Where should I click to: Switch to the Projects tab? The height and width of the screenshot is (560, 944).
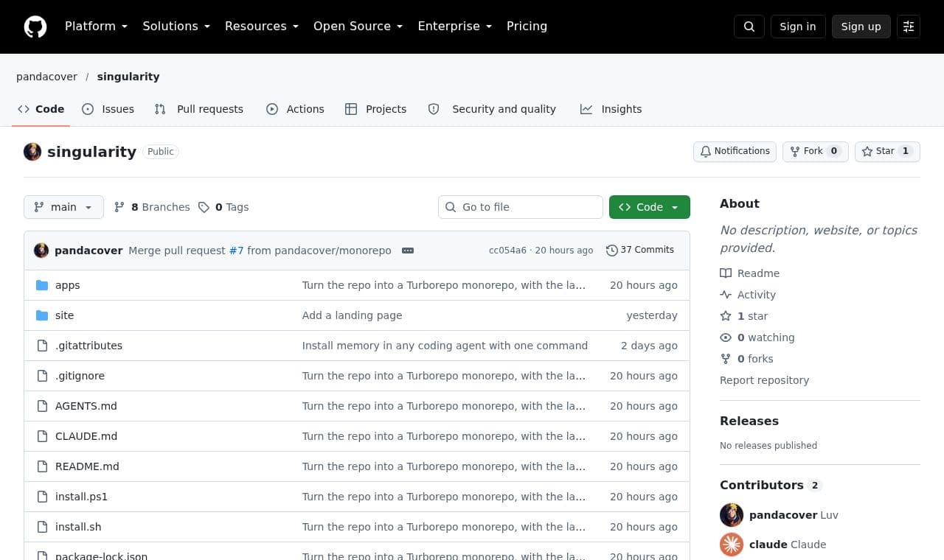(376, 109)
